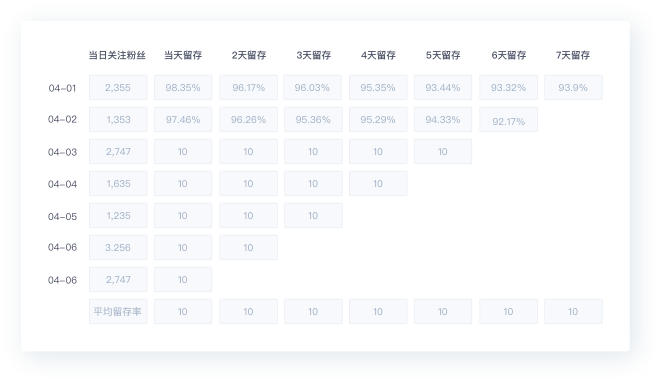Select the 92.17% cell in row 04-02
Screen dimensions: 660x382
[508, 119]
